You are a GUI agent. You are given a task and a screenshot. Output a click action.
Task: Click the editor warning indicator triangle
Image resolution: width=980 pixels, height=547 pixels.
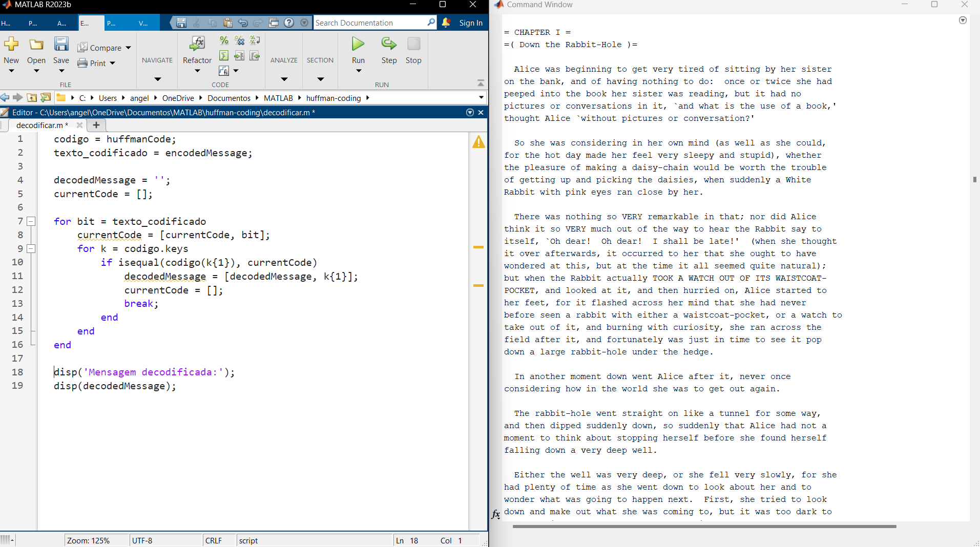[x=478, y=142]
